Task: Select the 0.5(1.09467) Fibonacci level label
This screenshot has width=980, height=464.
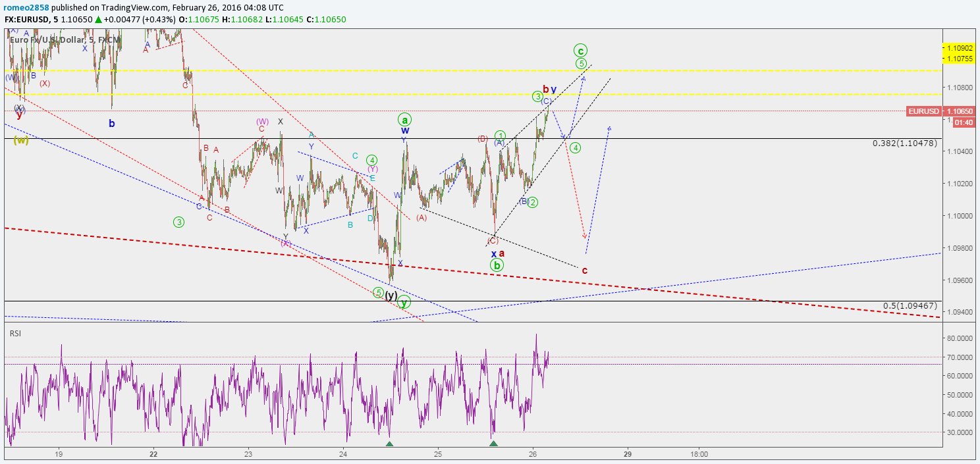Action: (x=910, y=306)
